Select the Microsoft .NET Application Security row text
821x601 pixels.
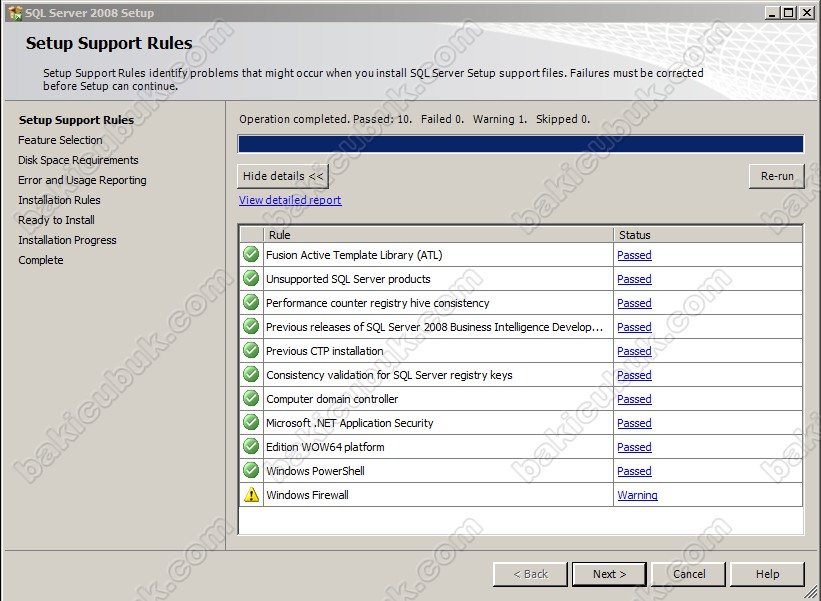click(350, 423)
